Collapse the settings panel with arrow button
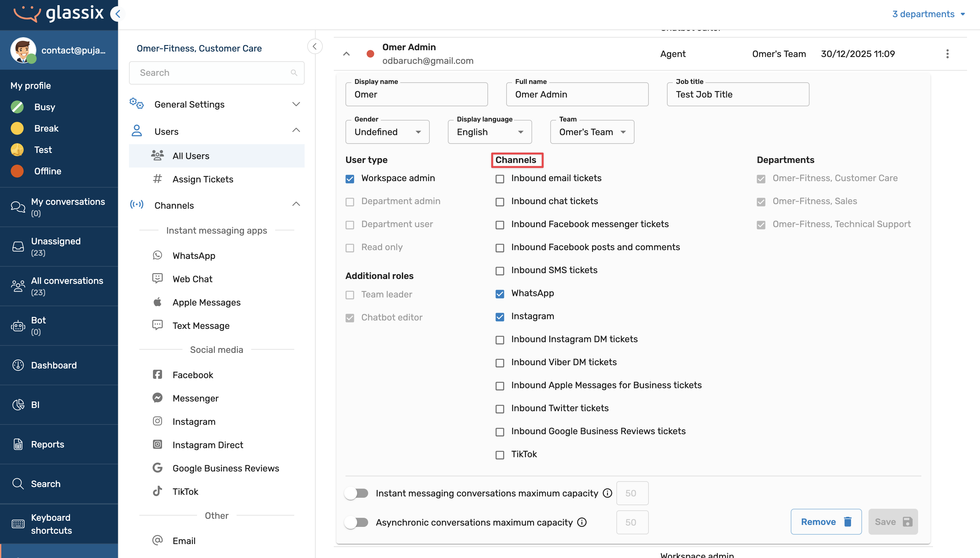980x558 pixels. point(315,46)
